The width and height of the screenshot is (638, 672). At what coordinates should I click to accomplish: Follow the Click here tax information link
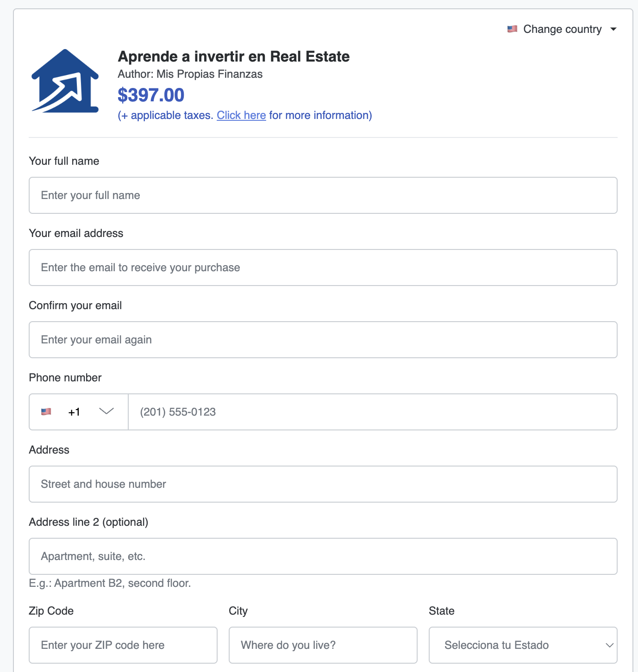pos(241,115)
